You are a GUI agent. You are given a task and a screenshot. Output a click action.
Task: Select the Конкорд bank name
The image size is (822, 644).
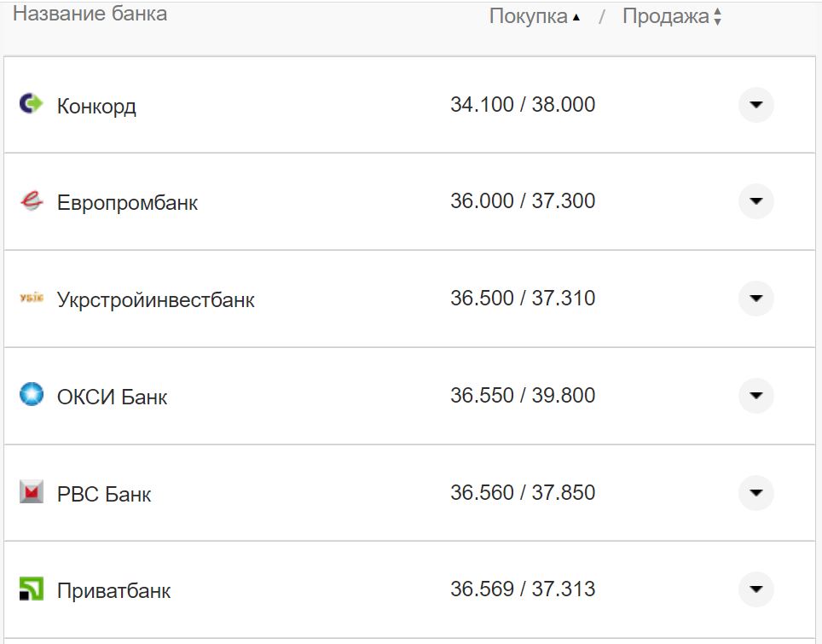[96, 107]
